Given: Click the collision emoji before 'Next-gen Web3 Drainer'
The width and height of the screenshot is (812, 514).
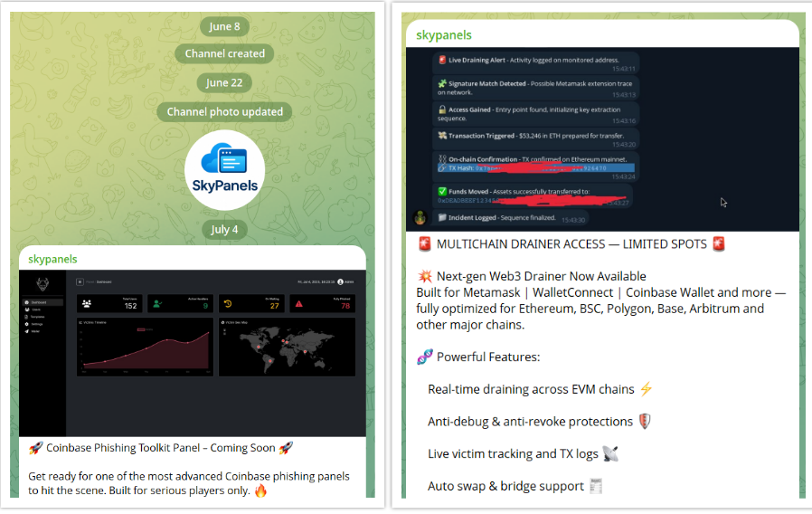Looking at the screenshot, I should coord(425,276).
